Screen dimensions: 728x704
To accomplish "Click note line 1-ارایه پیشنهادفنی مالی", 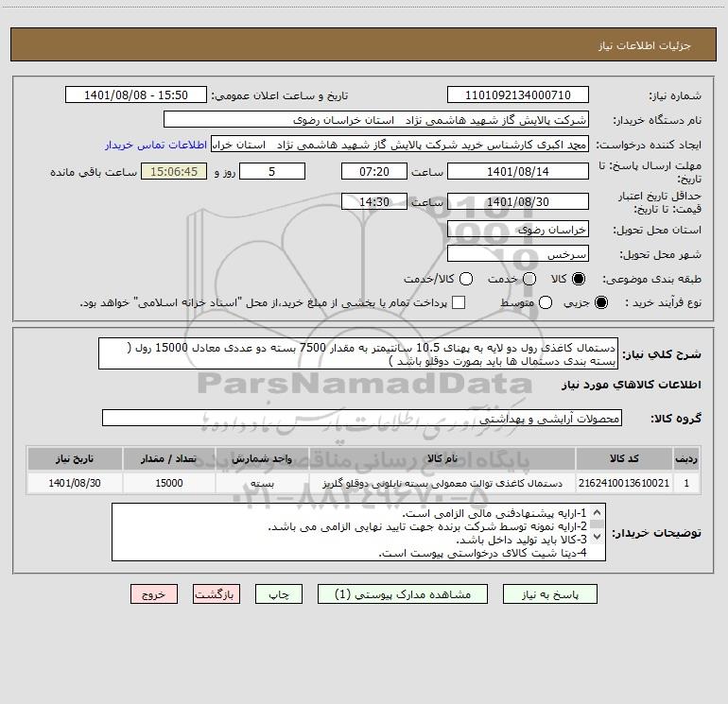I will 494,513.
